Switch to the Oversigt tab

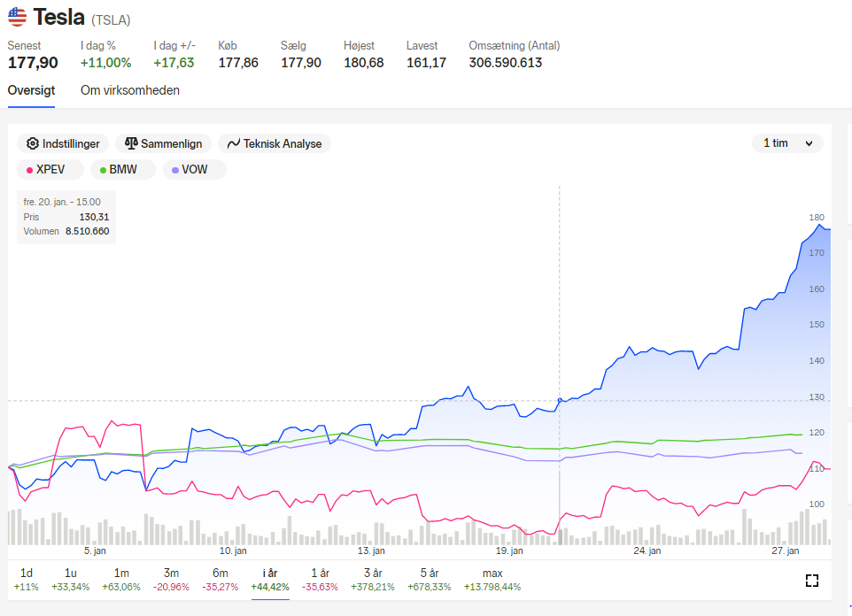click(31, 90)
